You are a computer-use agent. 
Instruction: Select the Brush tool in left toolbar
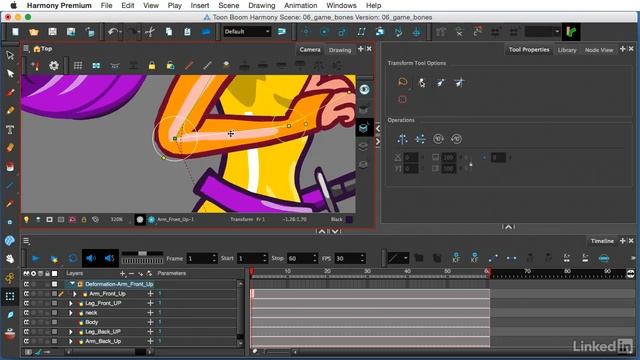pyautogui.click(x=10, y=92)
